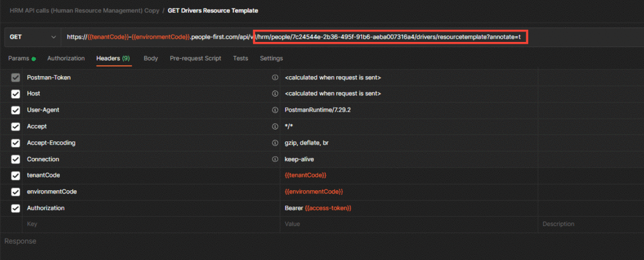Click the info icon for Postman-Token

pos(275,77)
